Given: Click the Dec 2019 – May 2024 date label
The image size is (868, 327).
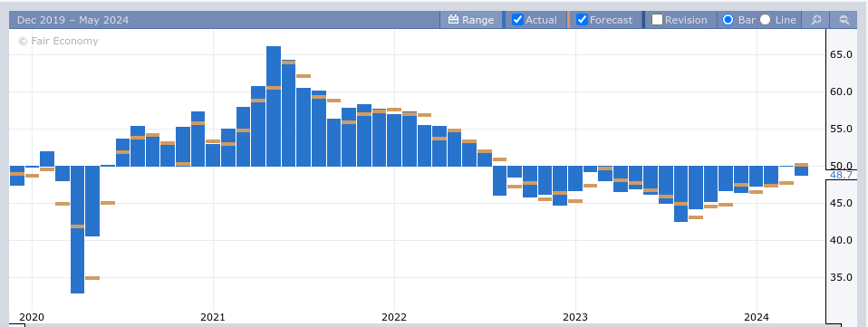Looking at the screenshot, I should click(x=73, y=20).
